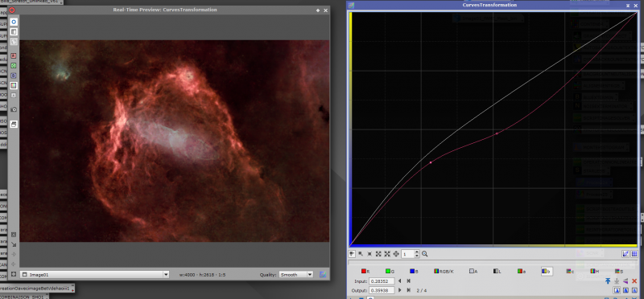The width and height of the screenshot is (644, 299).
Task: Switch to the CIE a channel curve
Action: point(522,271)
